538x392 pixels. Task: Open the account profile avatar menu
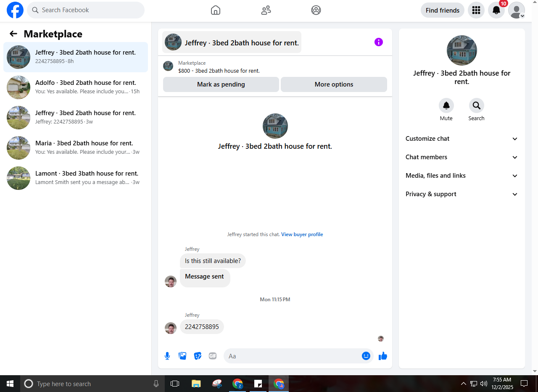(x=517, y=10)
